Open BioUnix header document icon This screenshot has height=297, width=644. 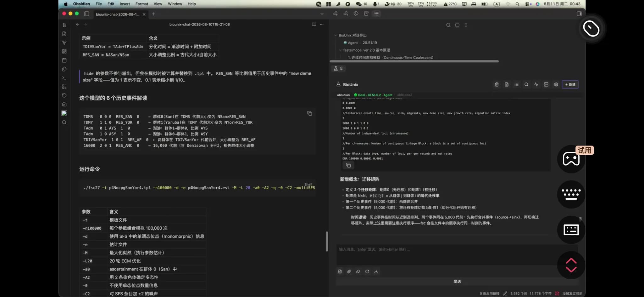507,84
